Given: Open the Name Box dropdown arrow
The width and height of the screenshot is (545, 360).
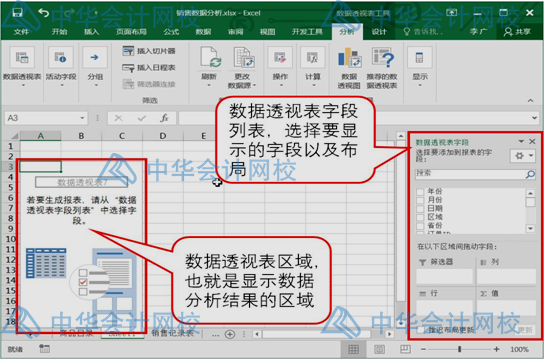Looking at the screenshot, I should point(82,118).
